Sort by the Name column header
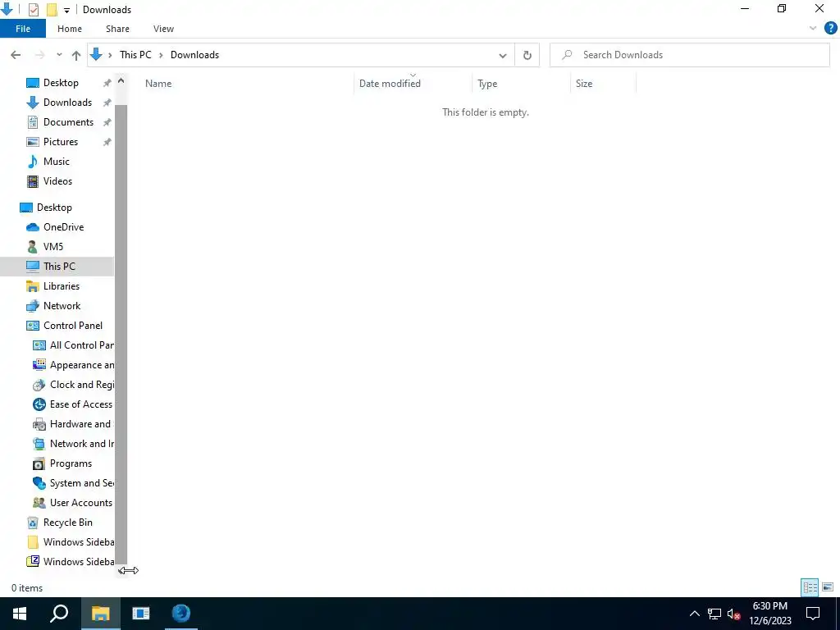The image size is (840, 630). pyautogui.click(x=246, y=84)
